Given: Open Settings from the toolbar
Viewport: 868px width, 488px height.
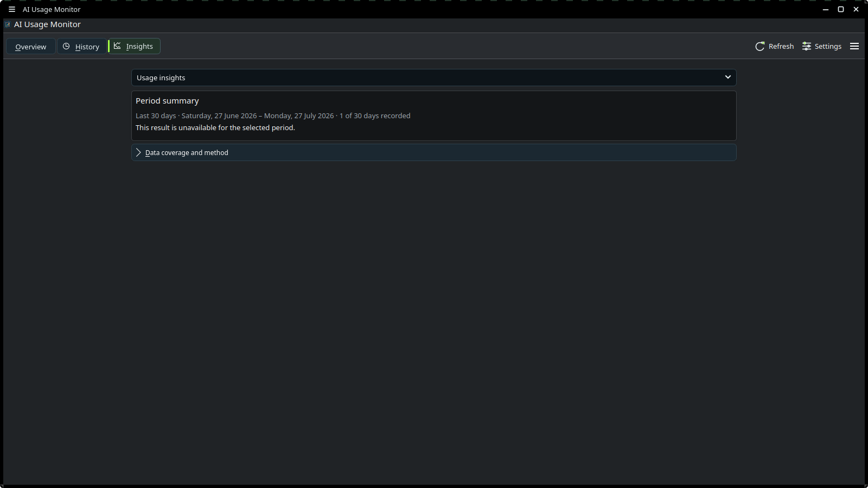Looking at the screenshot, I should (822, 47).
